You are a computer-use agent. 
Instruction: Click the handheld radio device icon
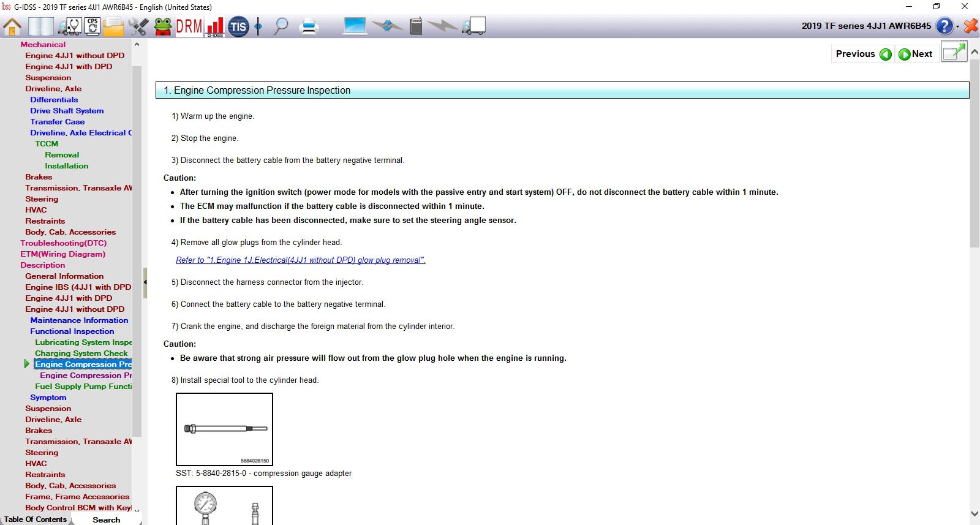416,26
